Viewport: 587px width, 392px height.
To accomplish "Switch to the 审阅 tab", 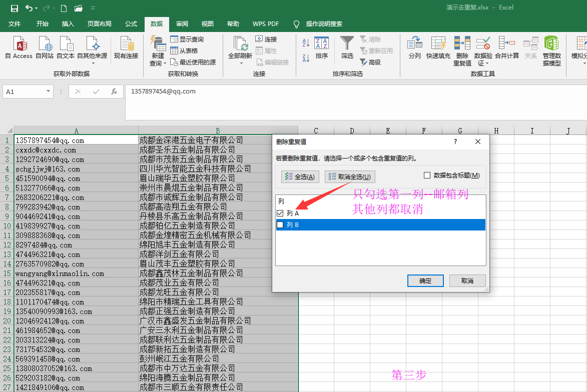I will click(182, 24).
